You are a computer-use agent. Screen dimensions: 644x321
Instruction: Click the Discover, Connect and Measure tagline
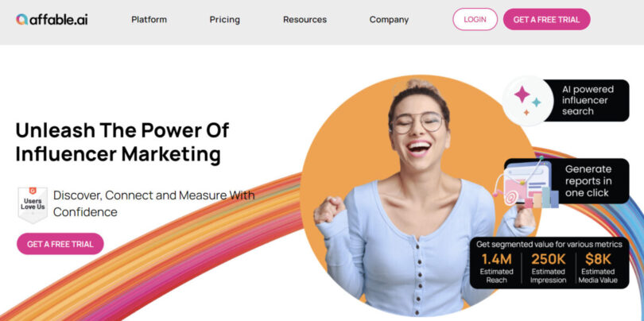point(154,203)
